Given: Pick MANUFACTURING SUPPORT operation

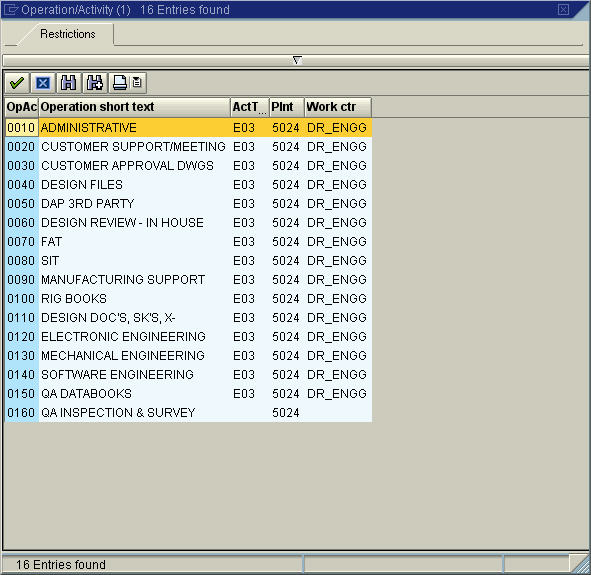Looking at the screenshot, I should (x=188, y=280).
